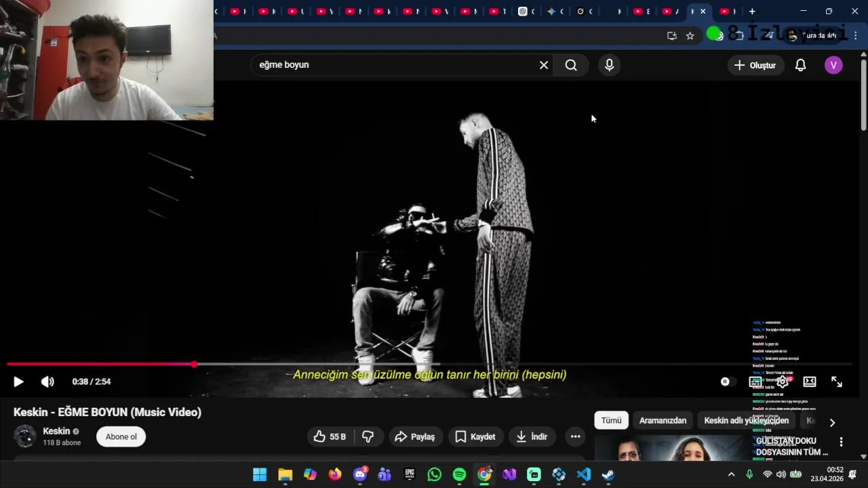The height and width of the screenshot is (488, 868).
Task: Start voice search with the microphone
Action: coord(609,65)
